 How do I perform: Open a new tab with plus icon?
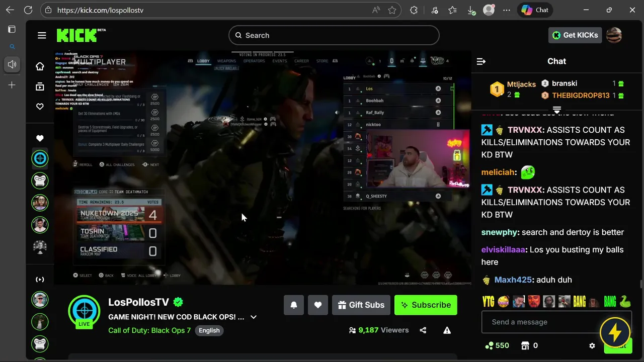[x=12, y=85]
